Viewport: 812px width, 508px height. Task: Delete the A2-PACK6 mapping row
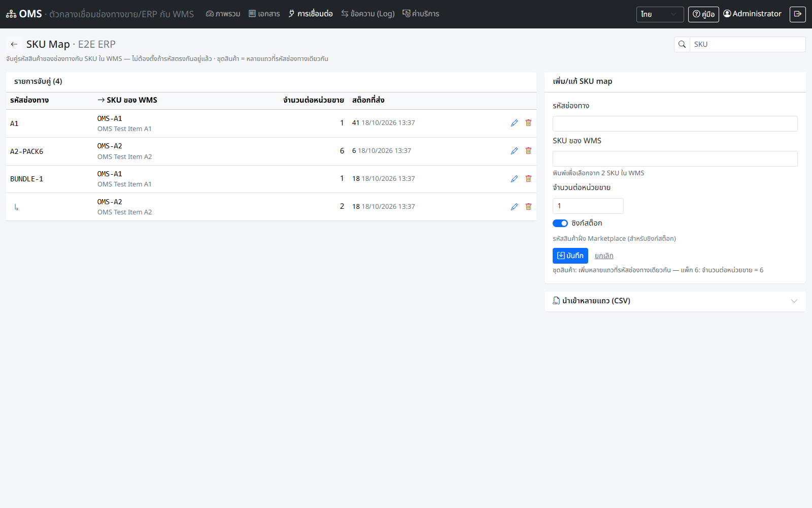[x=528, y=151]
